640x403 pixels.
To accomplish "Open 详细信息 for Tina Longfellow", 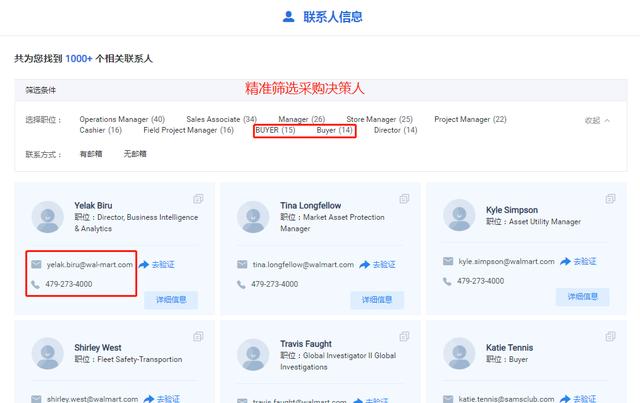I will pyautogui.click(x=377, y=300).
